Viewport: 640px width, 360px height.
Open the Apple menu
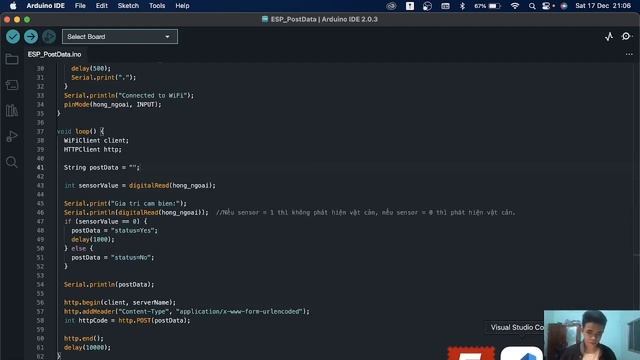pyautogui.click(x=13, y=6)
